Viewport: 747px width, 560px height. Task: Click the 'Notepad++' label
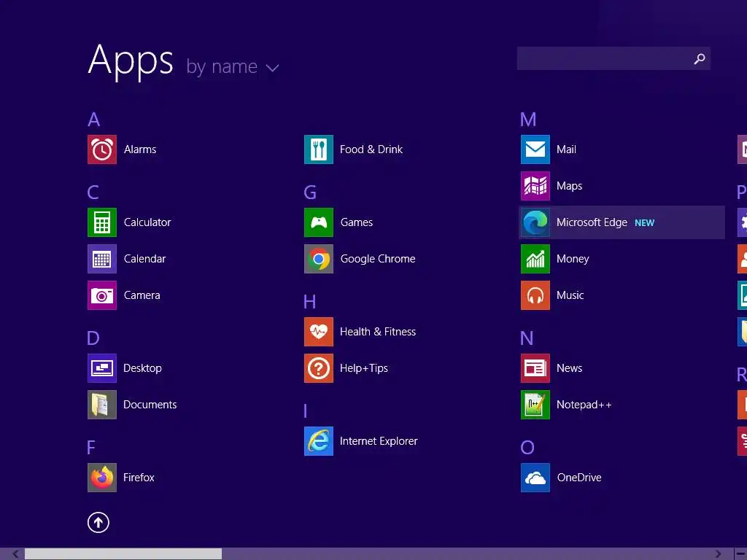coord(584,405)
